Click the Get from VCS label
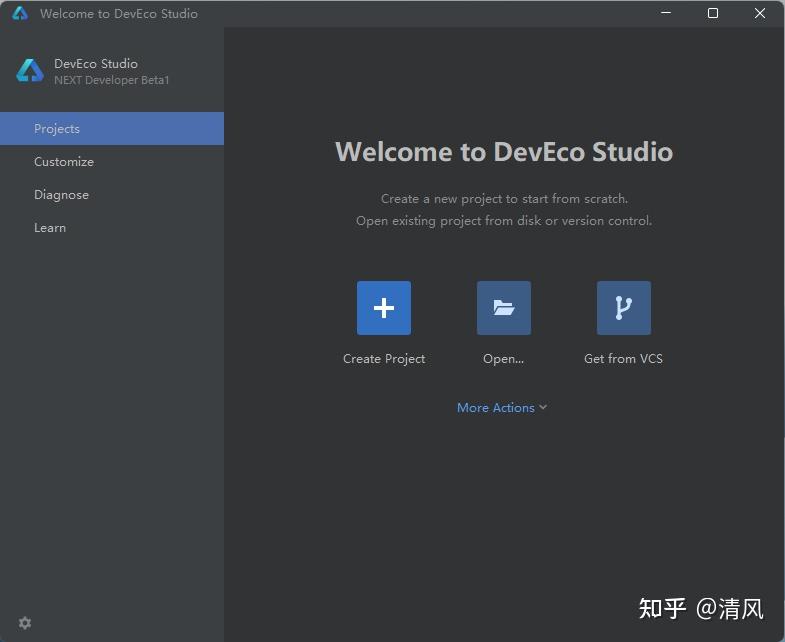 623,359
